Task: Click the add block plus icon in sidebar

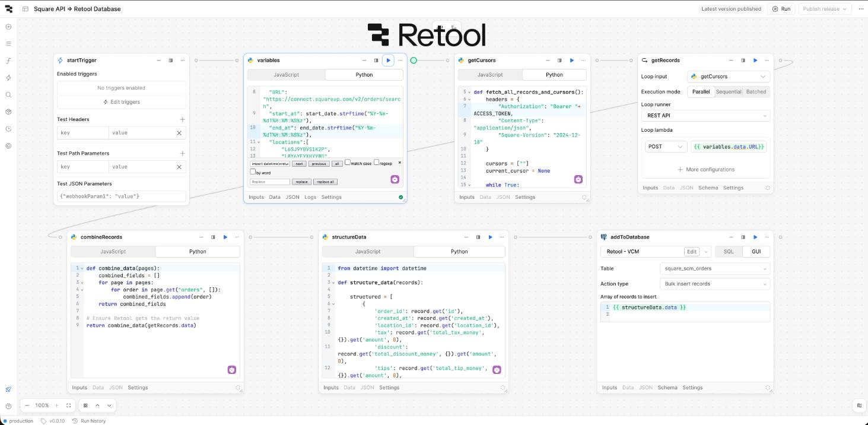Action: (8, 27)
